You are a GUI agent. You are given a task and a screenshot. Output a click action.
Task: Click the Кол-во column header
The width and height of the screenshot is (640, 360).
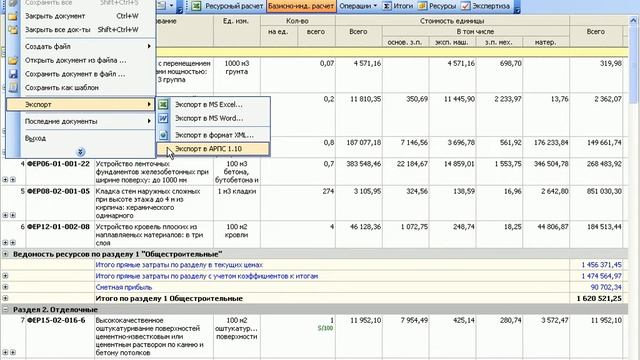point(298,21)
